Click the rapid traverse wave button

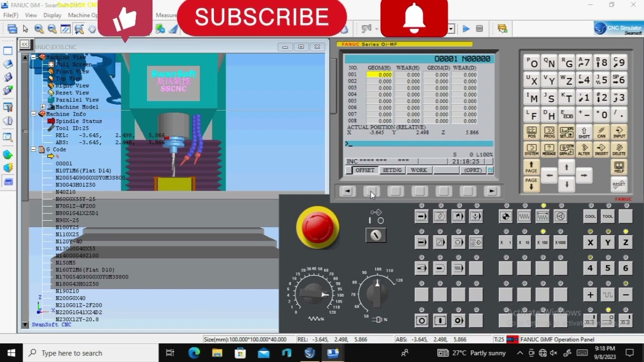(608, 295)
